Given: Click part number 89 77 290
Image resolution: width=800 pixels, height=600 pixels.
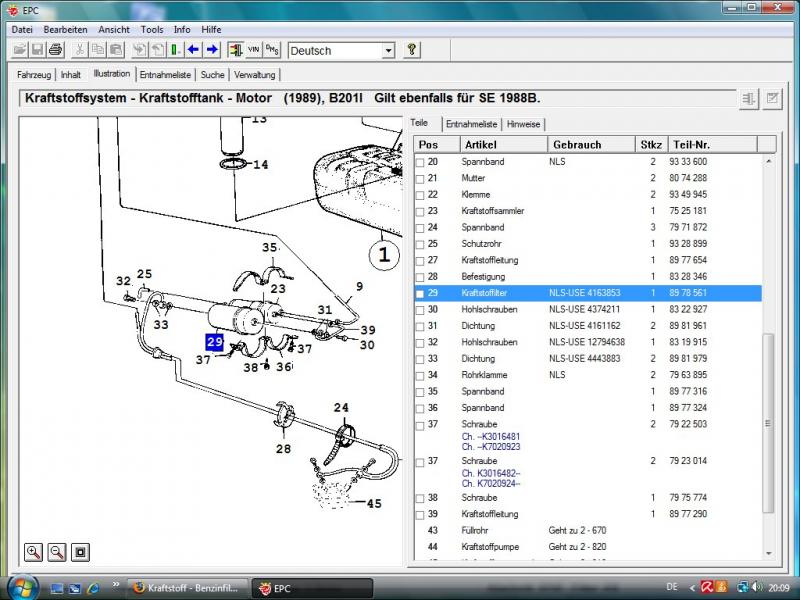Looking at the screenshot, I should coord(688,514).
